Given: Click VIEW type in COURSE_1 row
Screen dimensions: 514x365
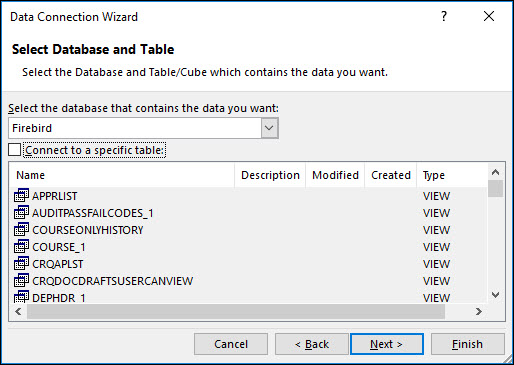Looking at the screenshot, I should pyautogui.click(x=436, y=247).
